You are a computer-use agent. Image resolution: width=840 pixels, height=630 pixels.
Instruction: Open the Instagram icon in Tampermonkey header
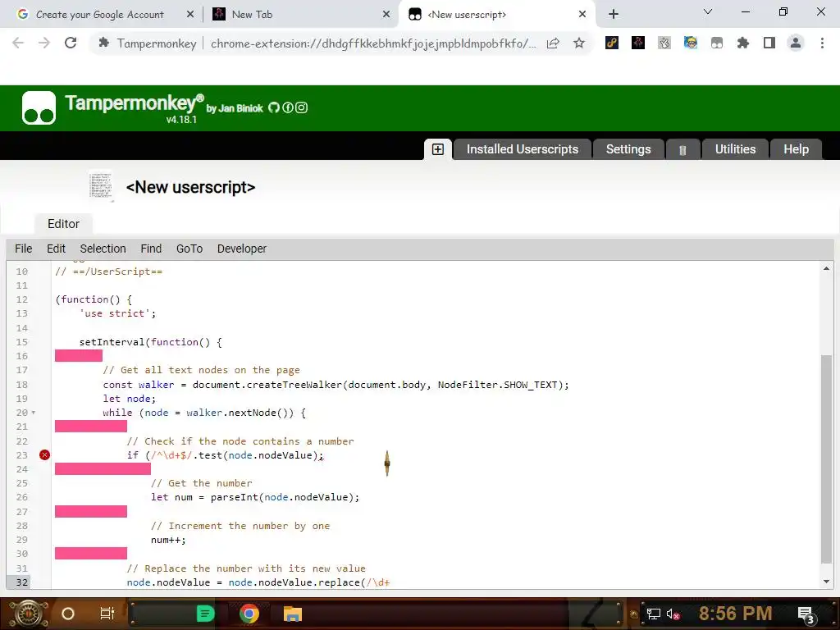[302, 107]
